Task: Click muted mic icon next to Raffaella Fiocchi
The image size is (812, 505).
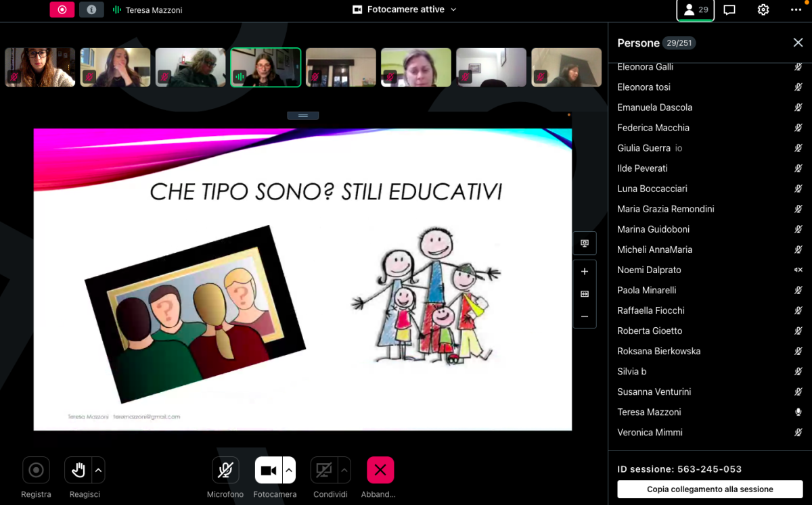Action: pos(798,310)
